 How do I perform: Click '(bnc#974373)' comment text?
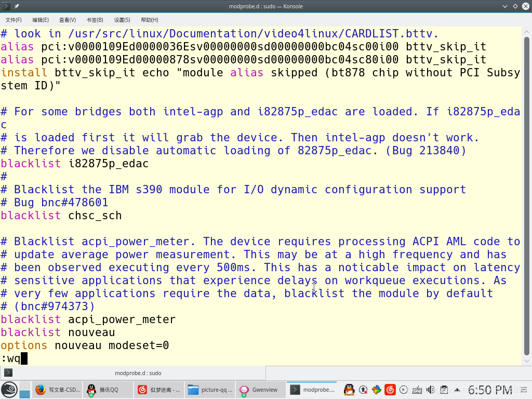click(54, 307)
